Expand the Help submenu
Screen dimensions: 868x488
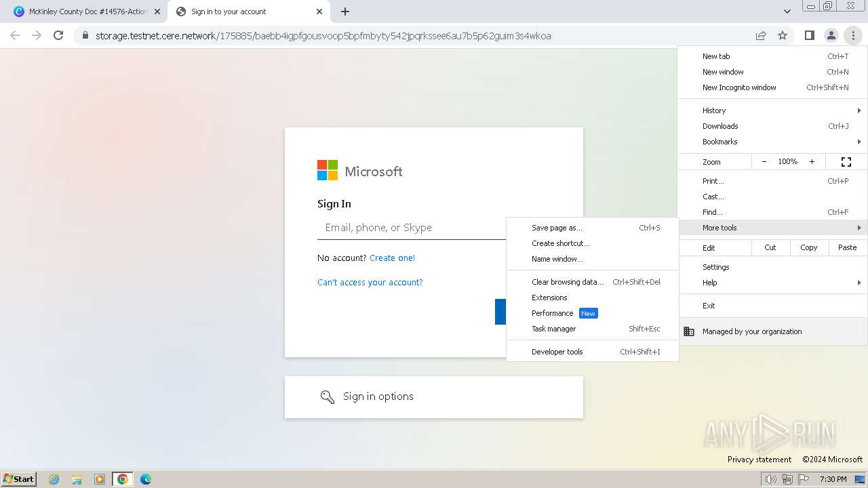tap(772, 283)
